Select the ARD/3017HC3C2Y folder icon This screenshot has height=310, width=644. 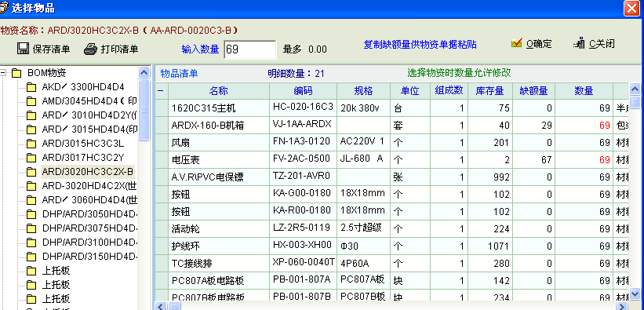(31, 158)
